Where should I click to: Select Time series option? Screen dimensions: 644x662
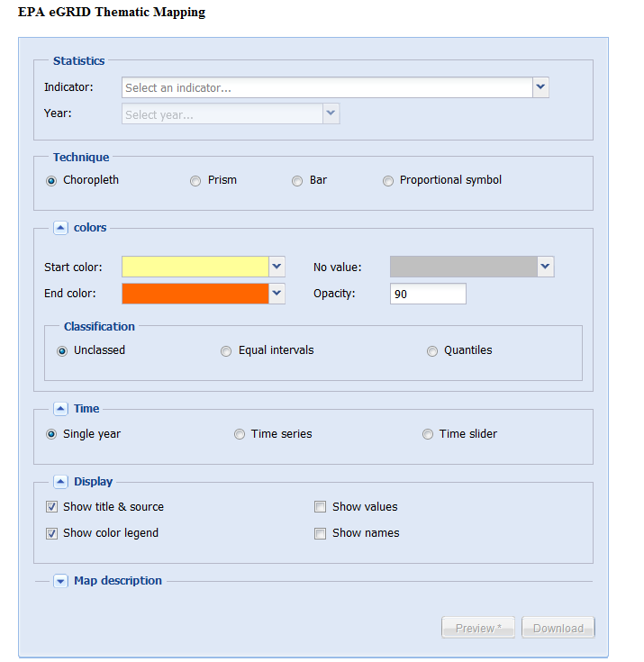coord(240,434)
